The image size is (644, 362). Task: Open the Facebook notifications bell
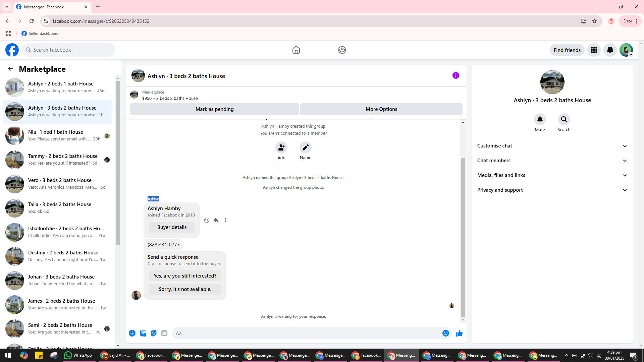tap(610, 50)
